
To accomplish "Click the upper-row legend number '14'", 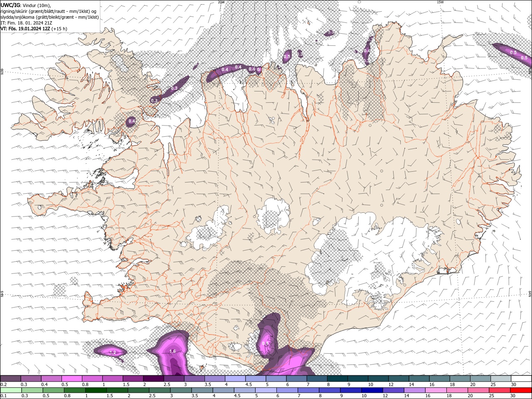I will tap(411, 384).
